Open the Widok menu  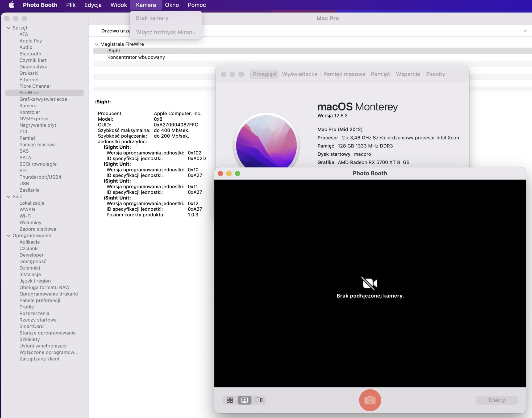tap(119, 5)
